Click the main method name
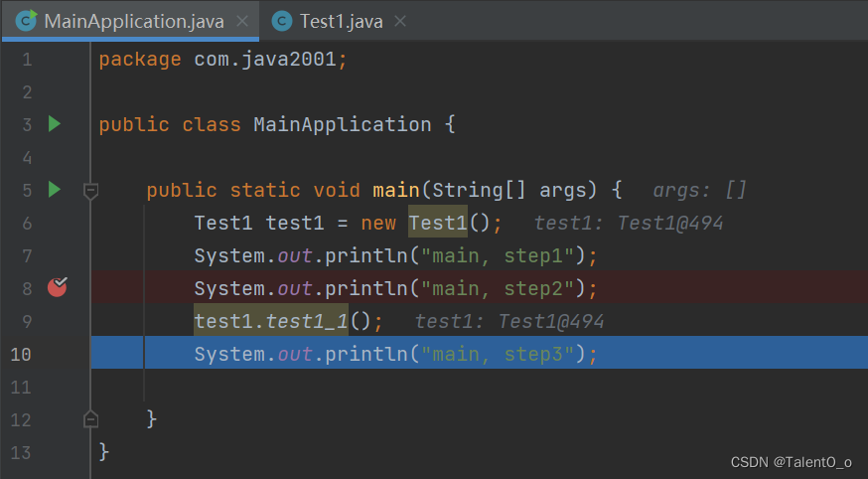868x479 pixels. 396,190
